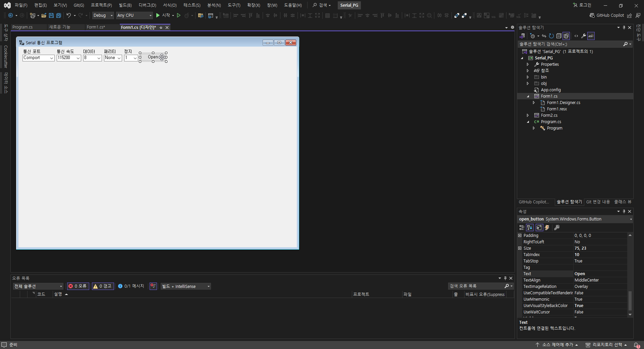Image resolution: width=644 pixels, height=349 pixels.
Task: Undo the last action with the toolbar icon
Action: 68,15
